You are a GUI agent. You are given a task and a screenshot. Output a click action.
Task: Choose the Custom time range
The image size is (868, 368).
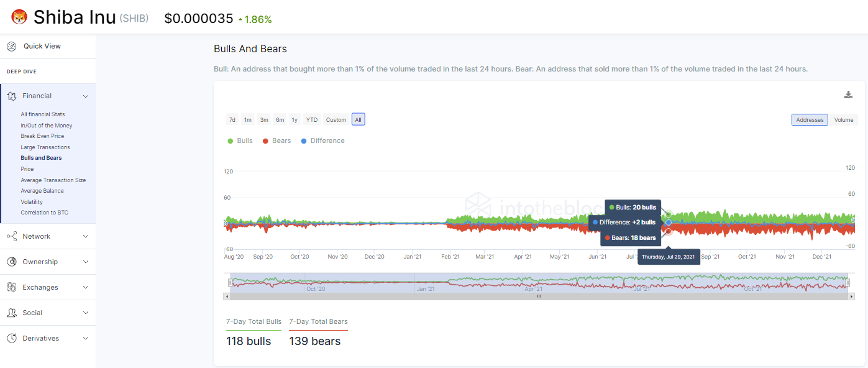[336, 119]
